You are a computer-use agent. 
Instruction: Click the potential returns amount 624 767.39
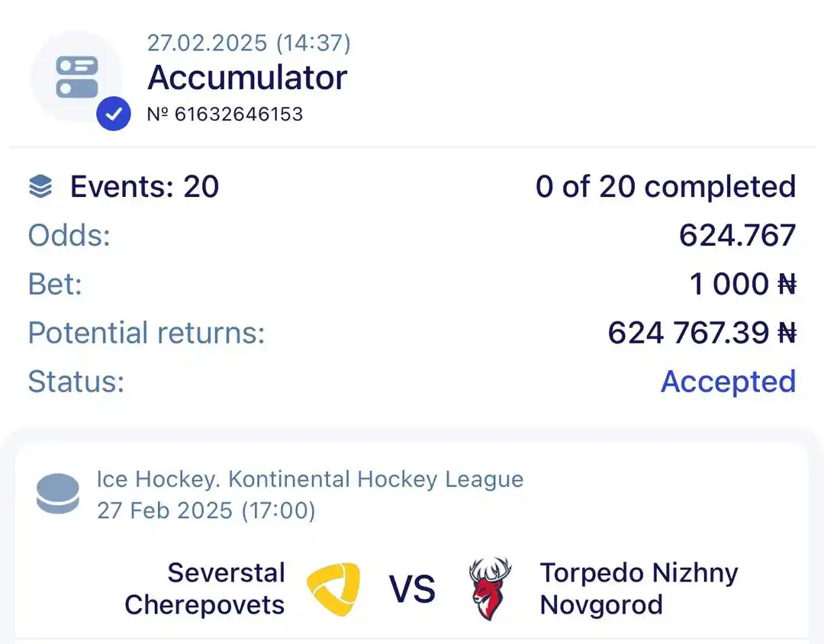(x=702, y=333)
